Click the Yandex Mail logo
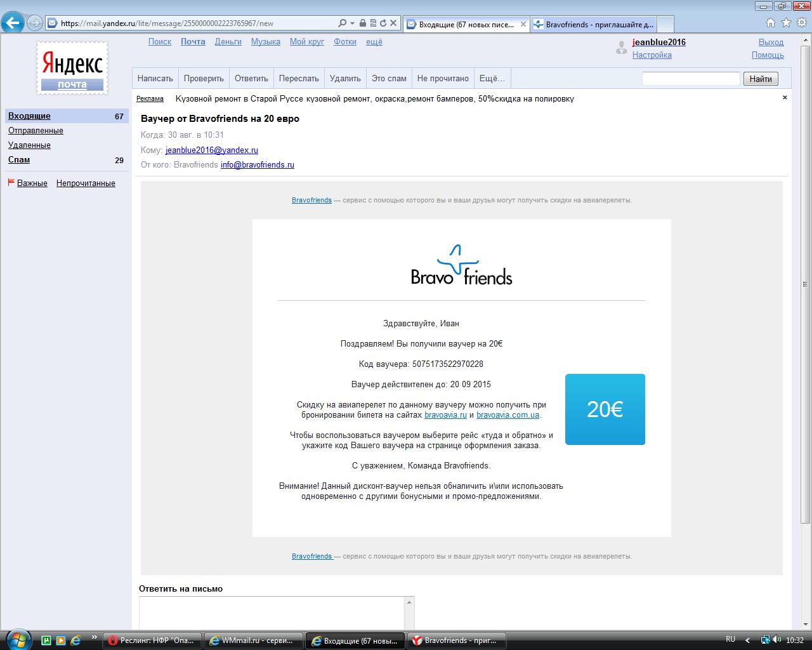812x650 pixels. coord(72,69)
